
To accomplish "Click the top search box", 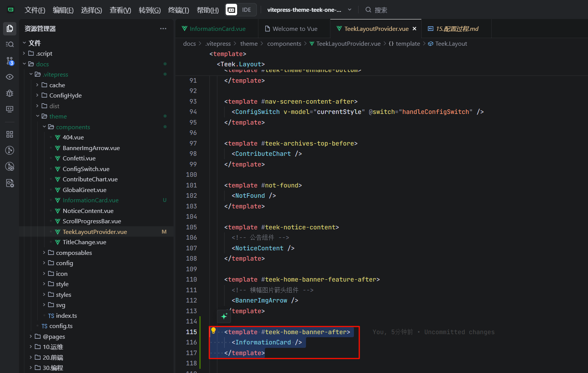I will pyautogui.click(x=377, y=10).
